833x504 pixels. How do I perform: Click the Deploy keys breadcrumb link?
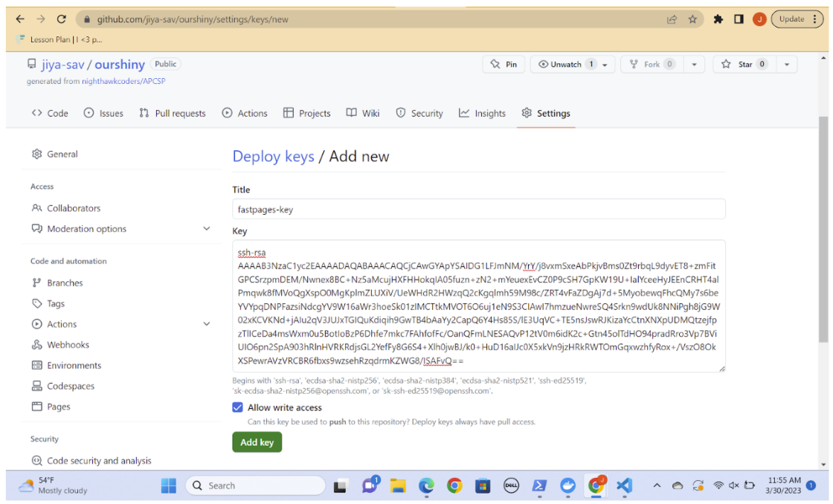[273, 157]
